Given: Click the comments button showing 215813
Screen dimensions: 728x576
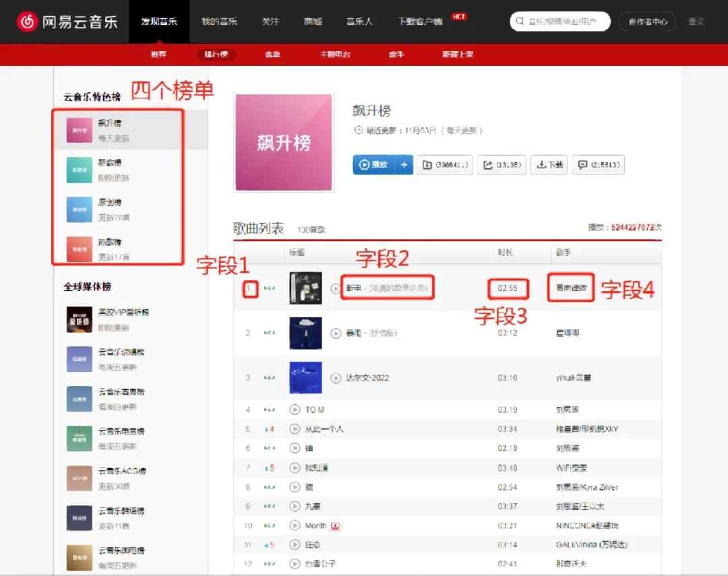Looking at the screenshot, I should 598,165.
